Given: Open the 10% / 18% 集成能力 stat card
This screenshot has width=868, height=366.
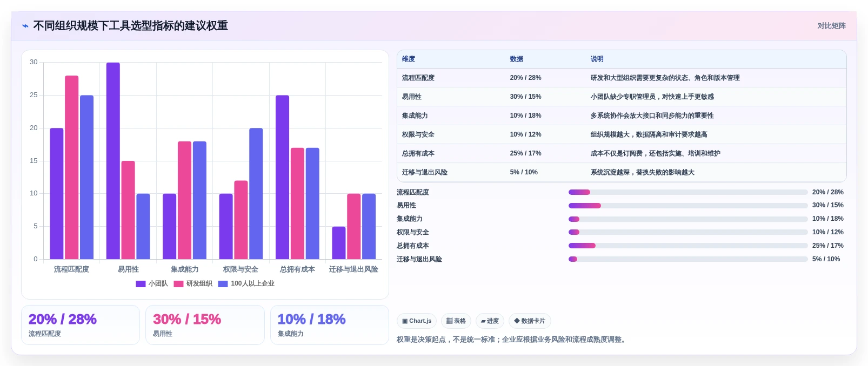Looking at the screenshot, I should [330, 325].
